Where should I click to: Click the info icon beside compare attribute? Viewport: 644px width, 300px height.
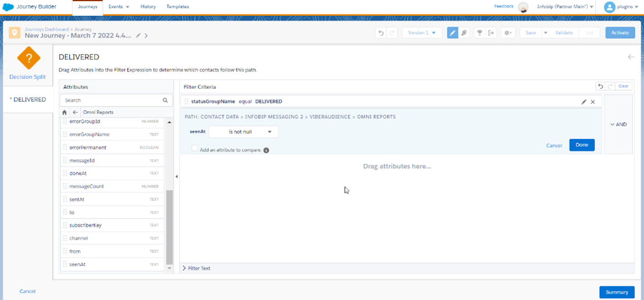[x=266, y=150]
